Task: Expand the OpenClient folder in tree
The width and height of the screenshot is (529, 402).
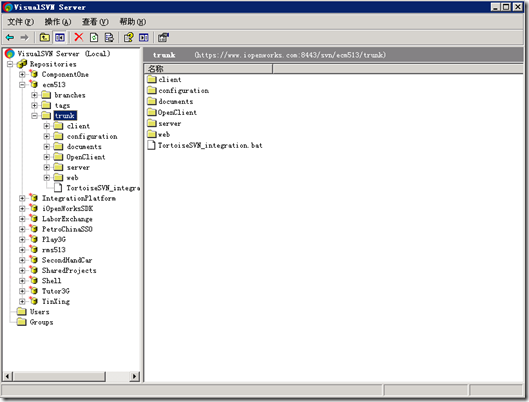Action: click(47, 157)
